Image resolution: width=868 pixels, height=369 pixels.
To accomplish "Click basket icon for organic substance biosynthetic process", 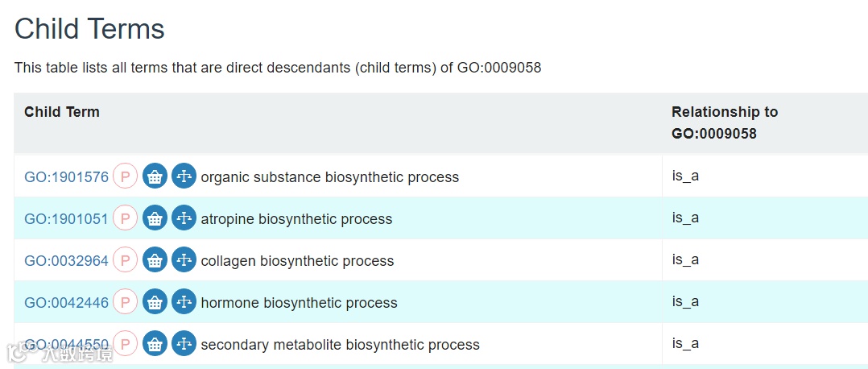I will click(155, 176).
